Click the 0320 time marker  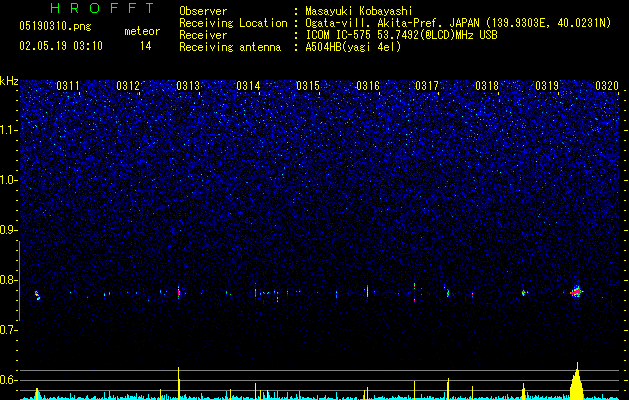click(x=607, y=86)
